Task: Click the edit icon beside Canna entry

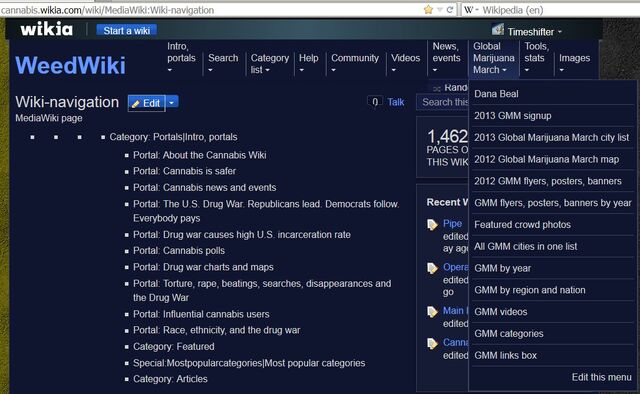Action: point(432,343)
